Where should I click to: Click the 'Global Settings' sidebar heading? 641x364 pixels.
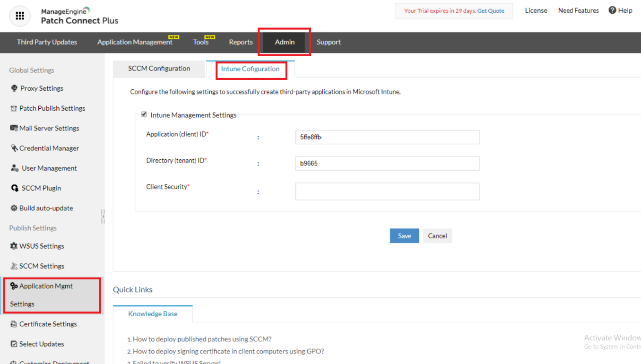tap(32, 70)
